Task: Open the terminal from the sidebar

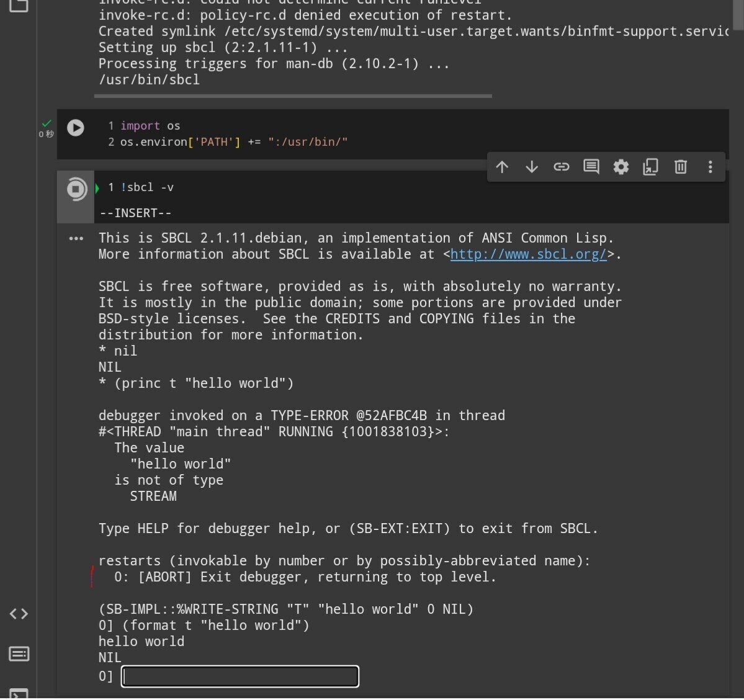Action: (19, 693)
